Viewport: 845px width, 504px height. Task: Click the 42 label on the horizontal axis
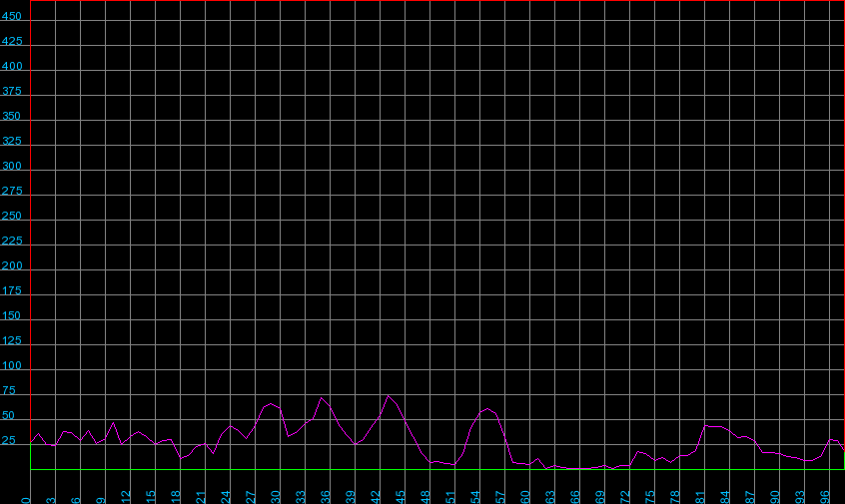pyautogui.click(x=376, y=497)
